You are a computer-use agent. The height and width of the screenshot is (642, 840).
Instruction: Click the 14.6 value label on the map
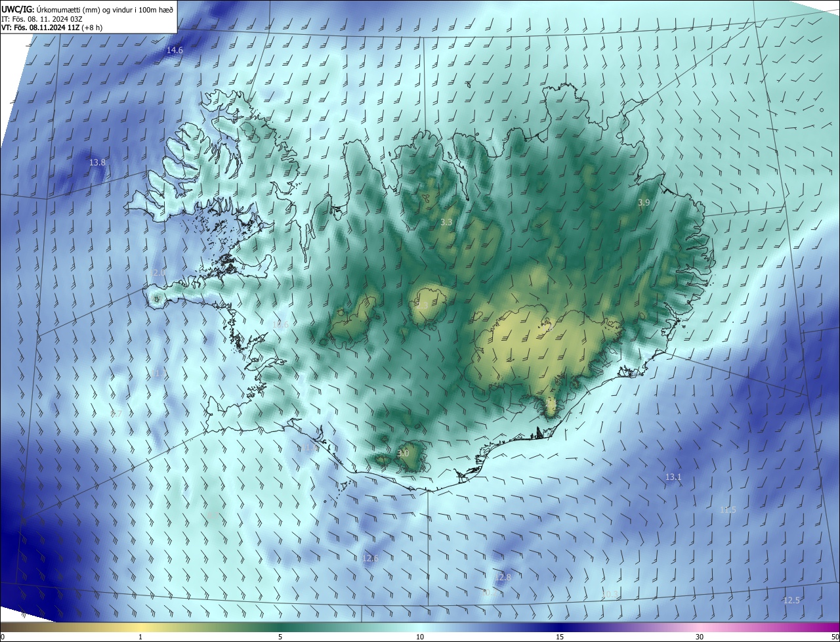coord(175,50)
